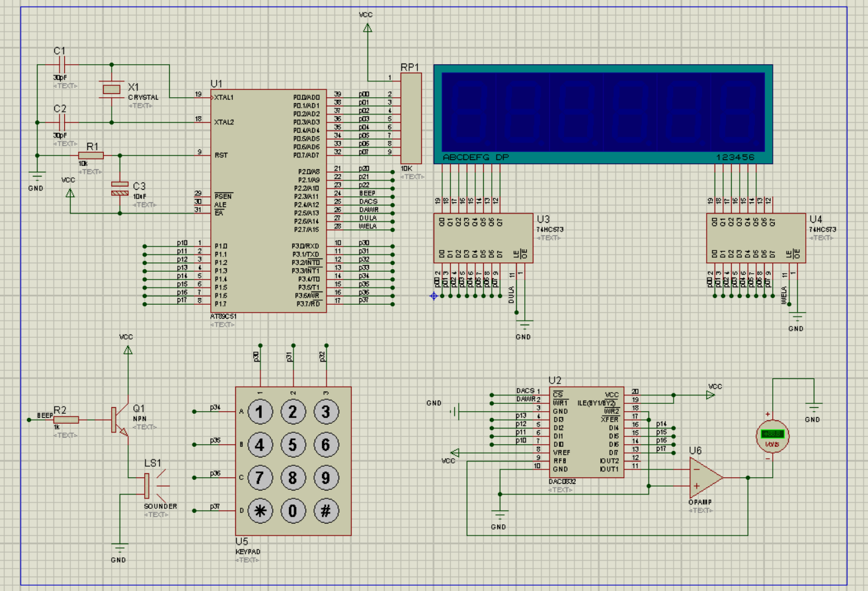Click the VCC arrow terminal above RP1
The height and width of the screenshot is (591, 868).
click(x=368, y=27)
